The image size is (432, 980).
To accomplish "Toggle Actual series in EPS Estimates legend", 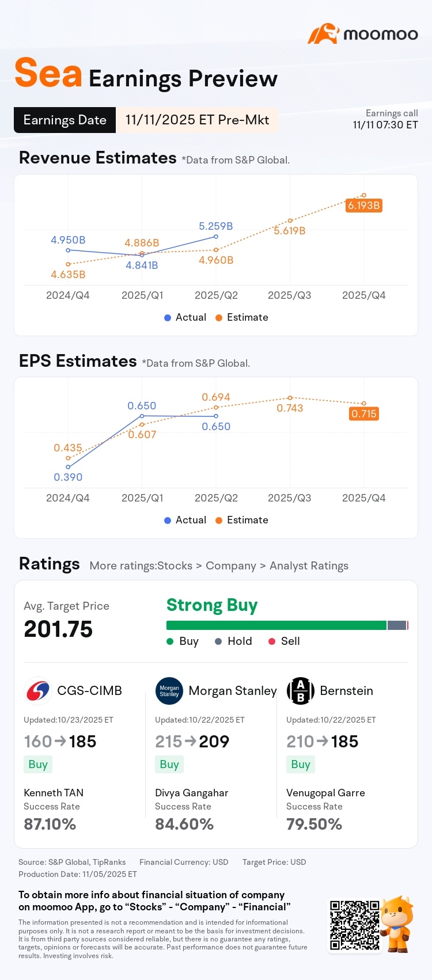I will (185, 520).
